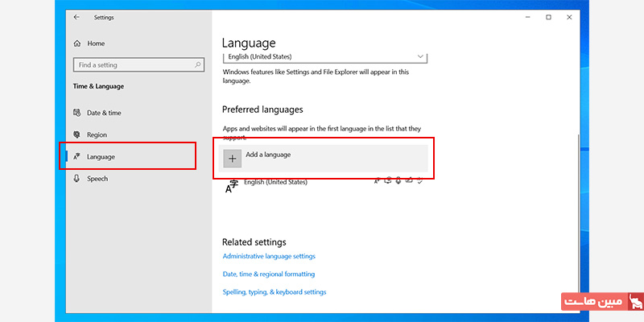Click the Date & time calendar icon
This screenshot has width=644, height=322.
(x=76, y=113)
